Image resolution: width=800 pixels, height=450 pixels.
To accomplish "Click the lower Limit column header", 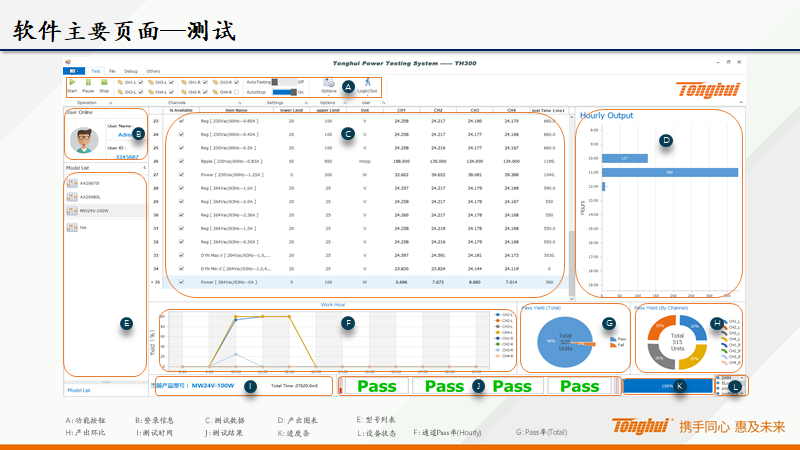I will click(291, 110).
